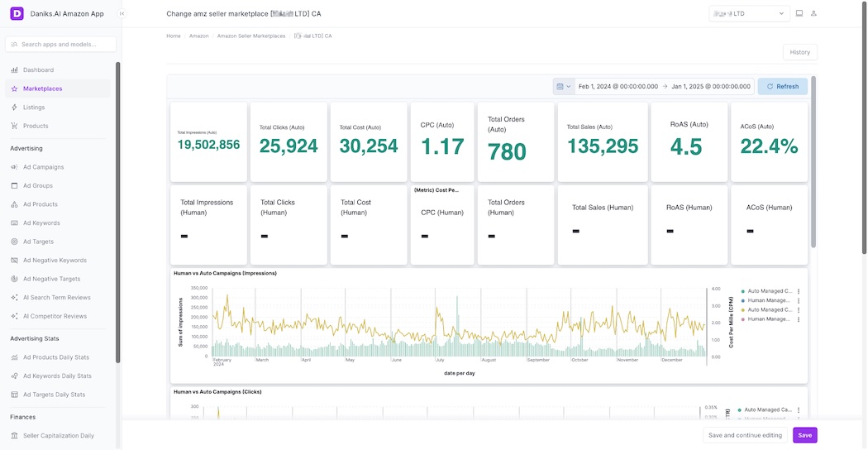Click the laptop display icon in header
The height and width of the screenshot is (450, 868).
(x=799, y=13)
